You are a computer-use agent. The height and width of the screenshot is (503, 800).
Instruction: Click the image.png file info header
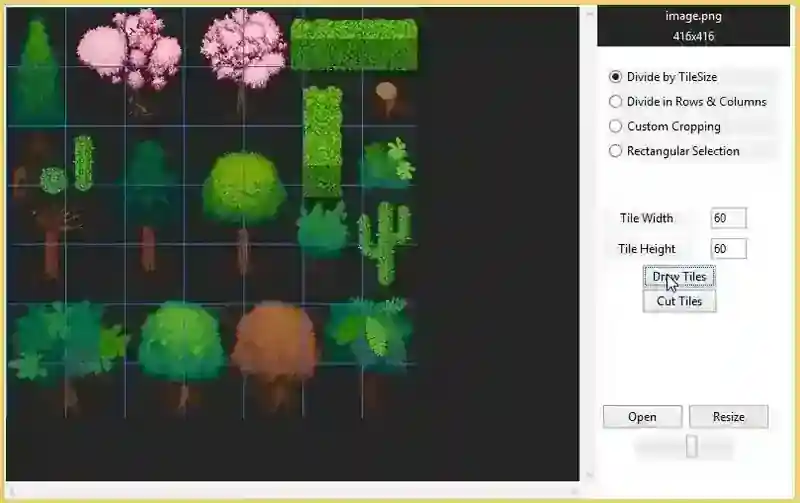coord(693,26)
